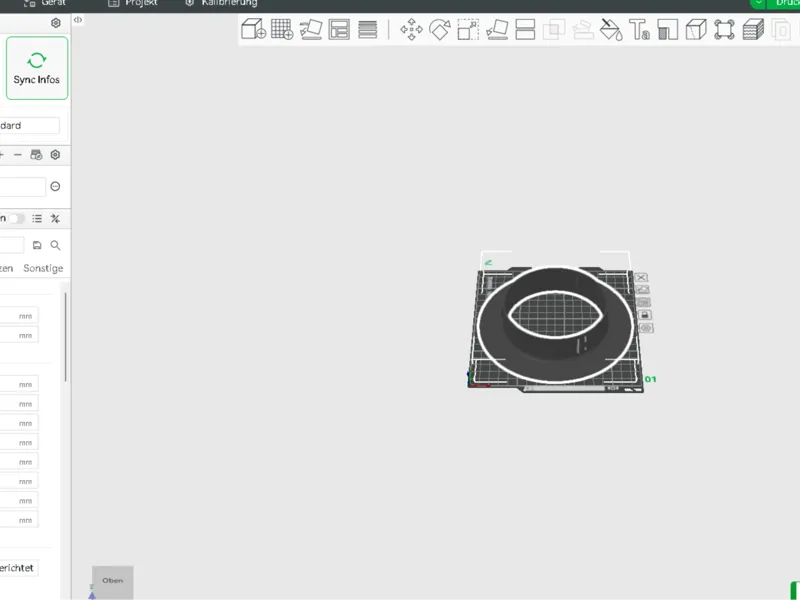Viewport: 800px width, 600px height.
Task: Click the Oben face of view cube
Action: [x=113, y=581]
